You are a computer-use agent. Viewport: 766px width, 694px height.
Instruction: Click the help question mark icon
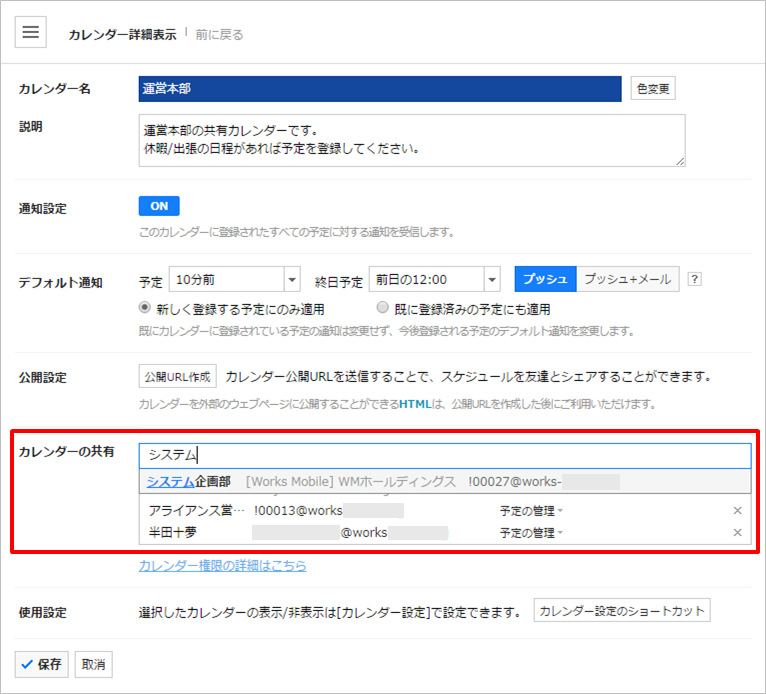click(695, 280)
